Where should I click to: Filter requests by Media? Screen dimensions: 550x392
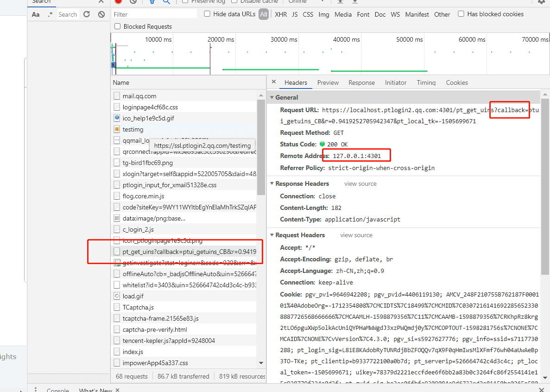pyautogui.click(x=343, y=14)
